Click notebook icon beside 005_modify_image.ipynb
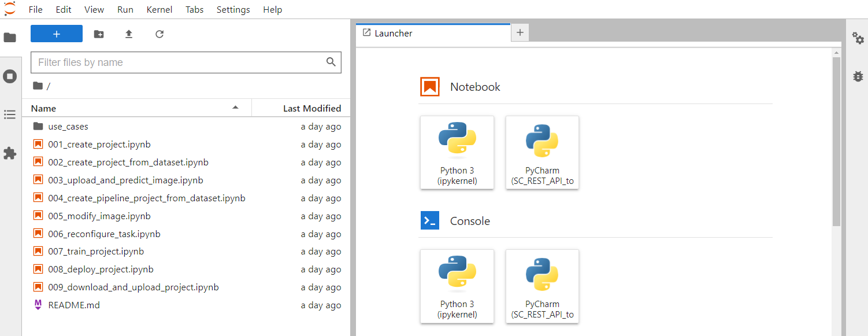868x336 pixels. coord(38,216)
